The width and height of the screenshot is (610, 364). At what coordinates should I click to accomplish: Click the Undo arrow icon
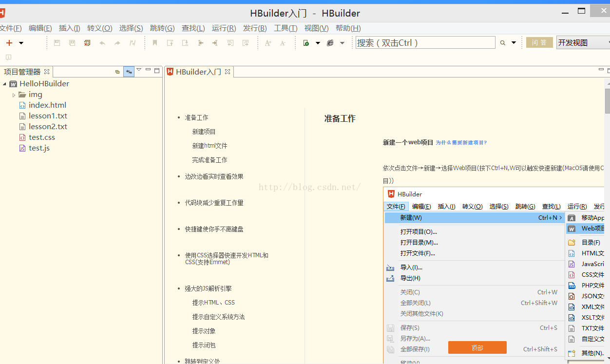click(x=102, y=43)
